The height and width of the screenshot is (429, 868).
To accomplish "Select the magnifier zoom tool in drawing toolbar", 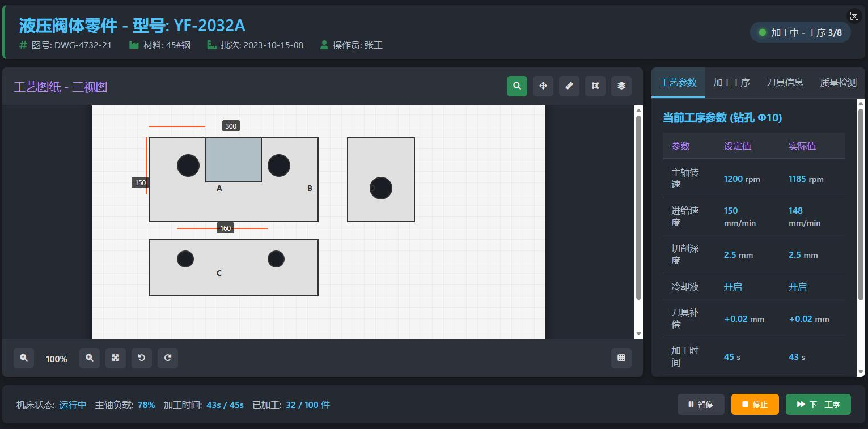I will point(517,86).
